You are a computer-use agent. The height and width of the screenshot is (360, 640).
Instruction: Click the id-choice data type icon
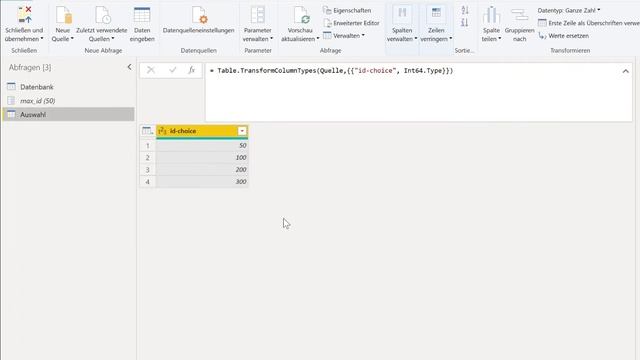coord(162,131)
